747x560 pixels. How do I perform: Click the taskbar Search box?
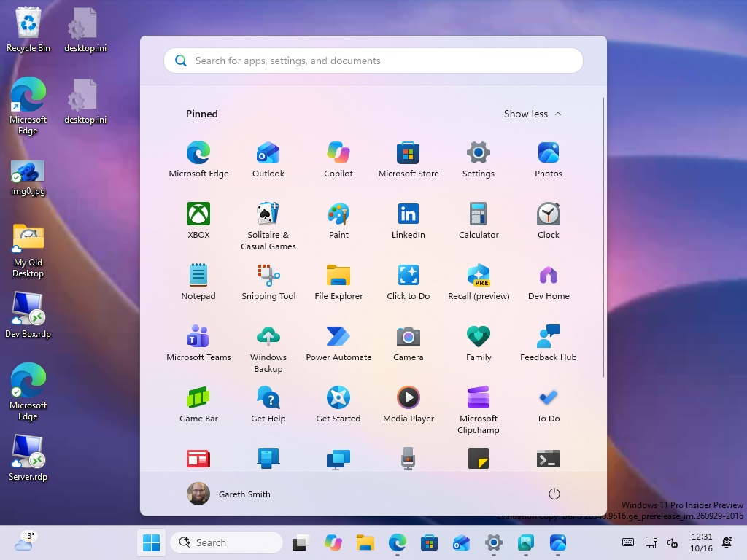point(227,542)
